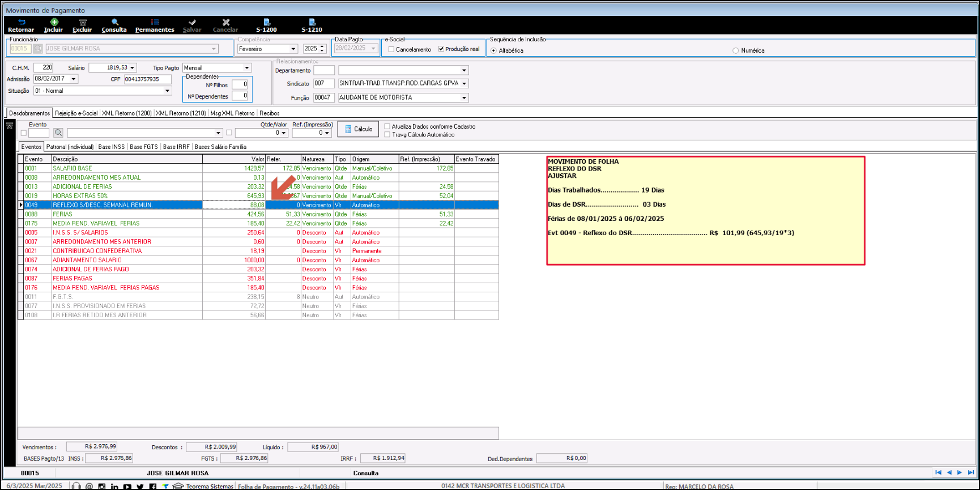Click the Incluir green plus icon

(54, 22)
